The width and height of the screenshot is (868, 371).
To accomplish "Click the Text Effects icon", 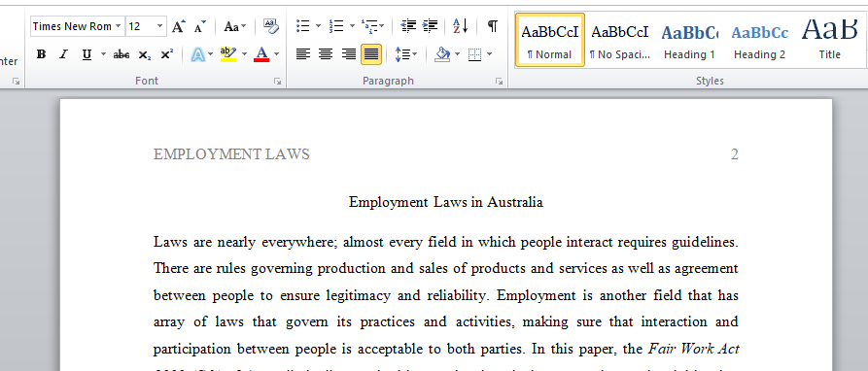I will tap(197, 54).
